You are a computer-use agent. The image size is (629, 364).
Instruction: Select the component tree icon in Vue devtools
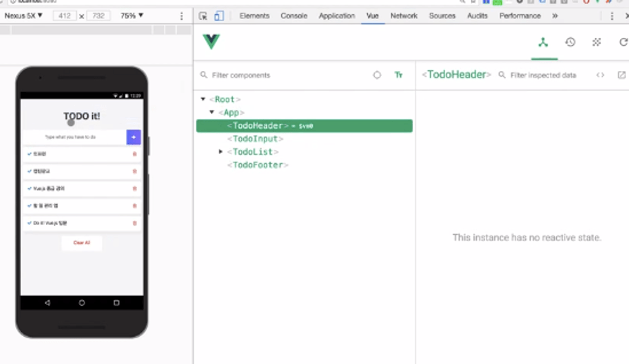pos(542,42)
